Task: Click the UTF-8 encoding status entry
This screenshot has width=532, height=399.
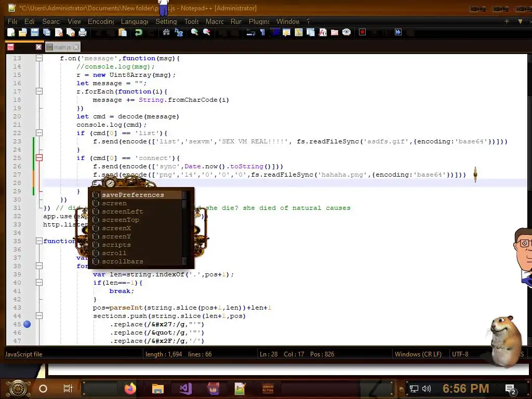Action: pyautogui.click(x=460, y=354)
